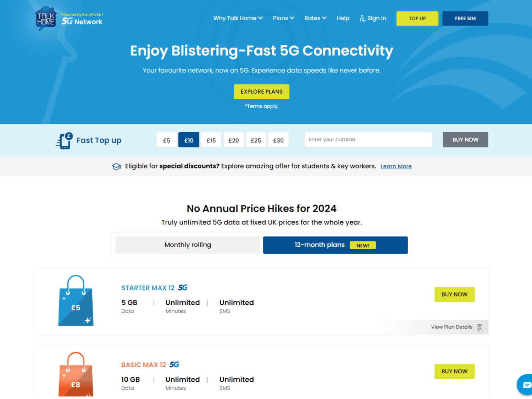
Task: Focus the Enter your number field
Action: point(368,140)
